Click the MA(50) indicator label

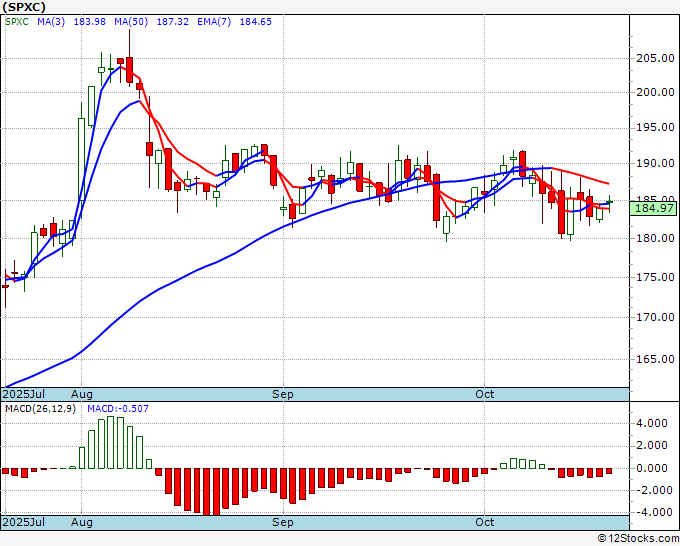click(131, 22)
